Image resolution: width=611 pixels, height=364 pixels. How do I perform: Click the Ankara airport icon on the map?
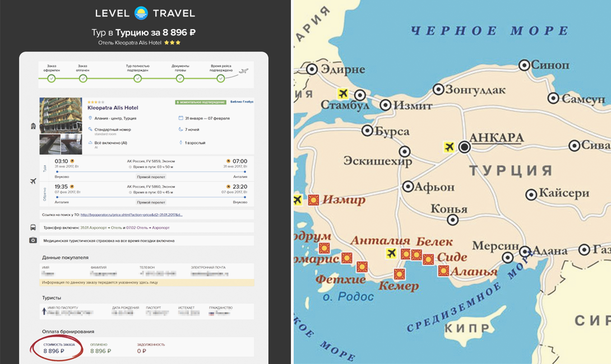[448, 147]
